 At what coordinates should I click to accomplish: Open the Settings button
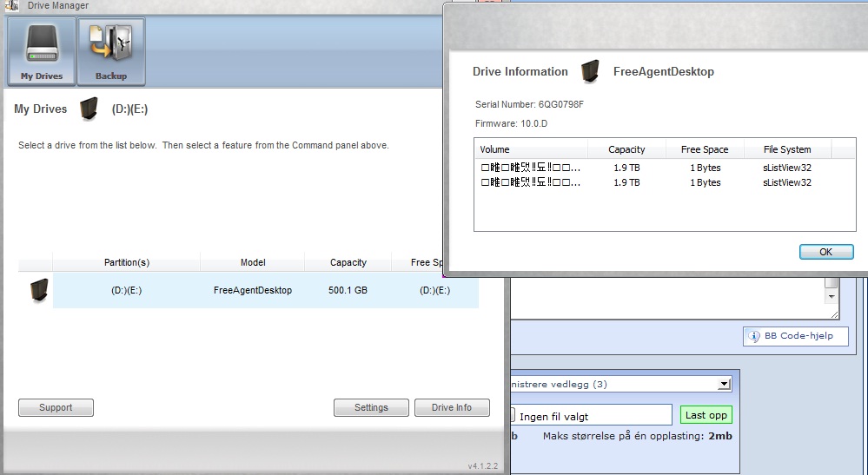pos(371,407)
